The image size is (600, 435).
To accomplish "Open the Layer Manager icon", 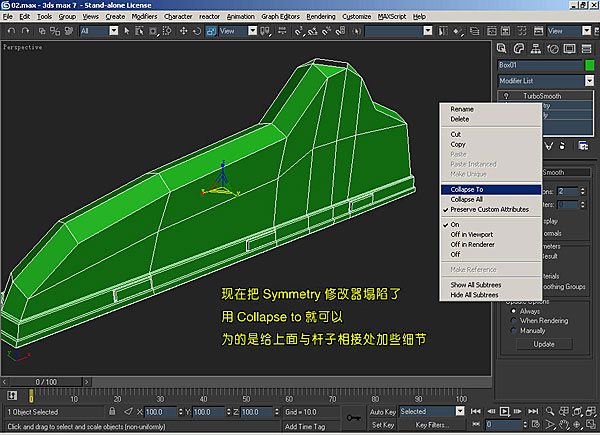I will pyautogui.click(x=474, y=31).
